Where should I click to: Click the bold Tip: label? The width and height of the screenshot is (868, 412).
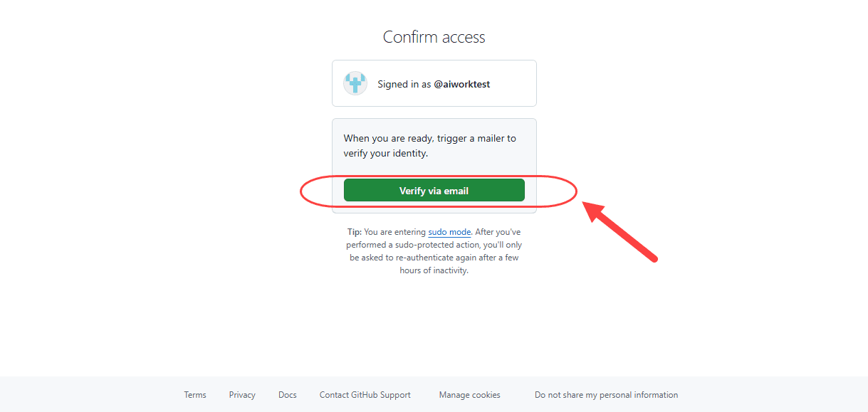(x=355, y=232)
